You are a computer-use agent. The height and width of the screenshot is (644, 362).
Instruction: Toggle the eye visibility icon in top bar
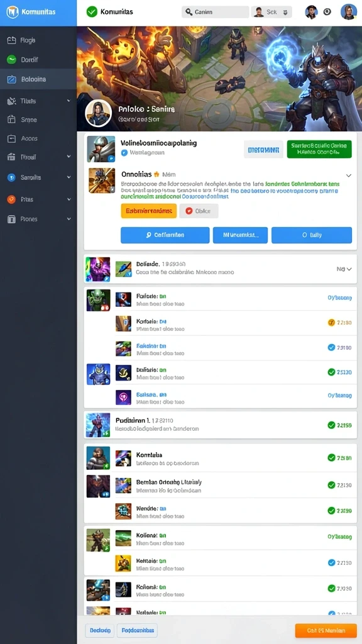pyautogui.click(x=327, y=12)
